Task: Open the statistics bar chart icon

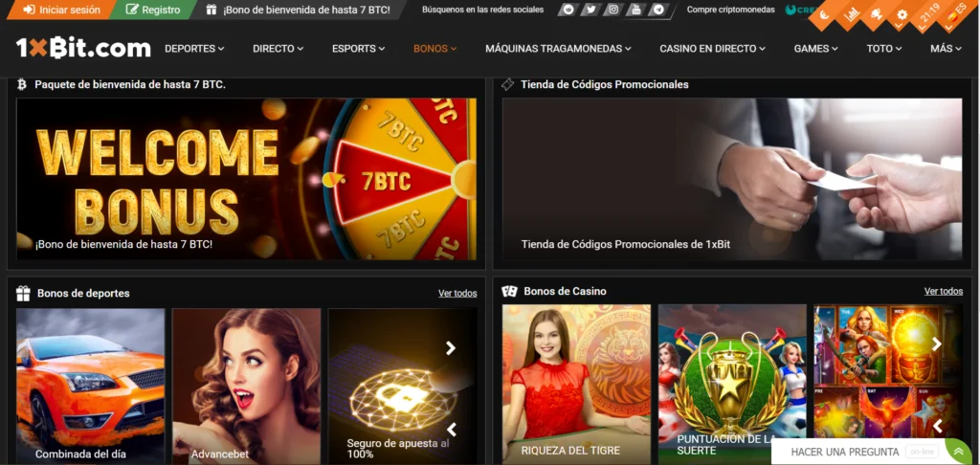Action: [851, 12]
